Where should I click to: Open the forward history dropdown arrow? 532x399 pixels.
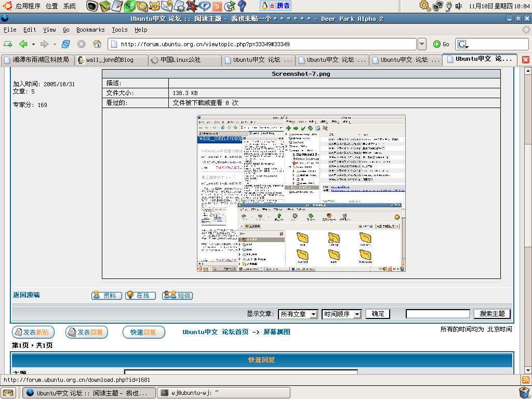pyautogui.click(x=55, y=44)
